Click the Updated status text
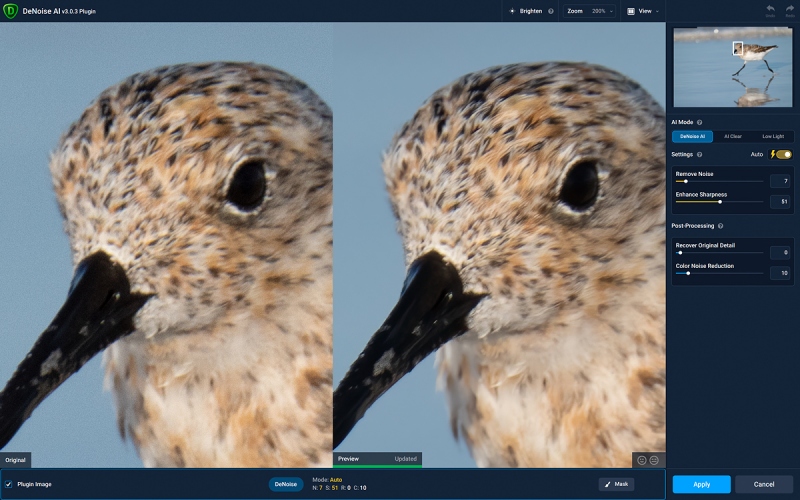Image resolution: width=800 pixels, height=500 pixels. [406, 459]
